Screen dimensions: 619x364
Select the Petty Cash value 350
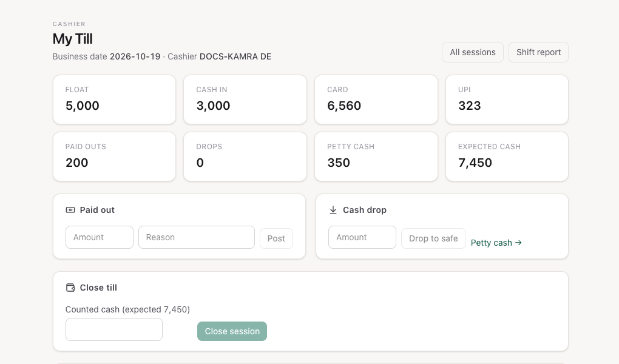pyautogui.click(x=339, y=163)
